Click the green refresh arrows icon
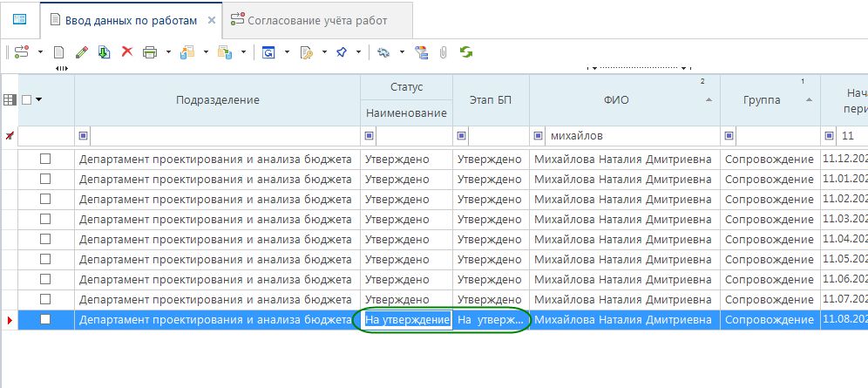Viewport: 868px width, 388px height. coord(466,52)
